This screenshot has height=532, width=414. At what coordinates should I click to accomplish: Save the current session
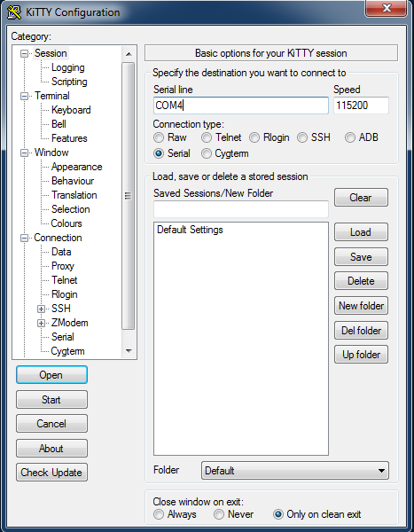pyautogui.click(x=361, y=257)
